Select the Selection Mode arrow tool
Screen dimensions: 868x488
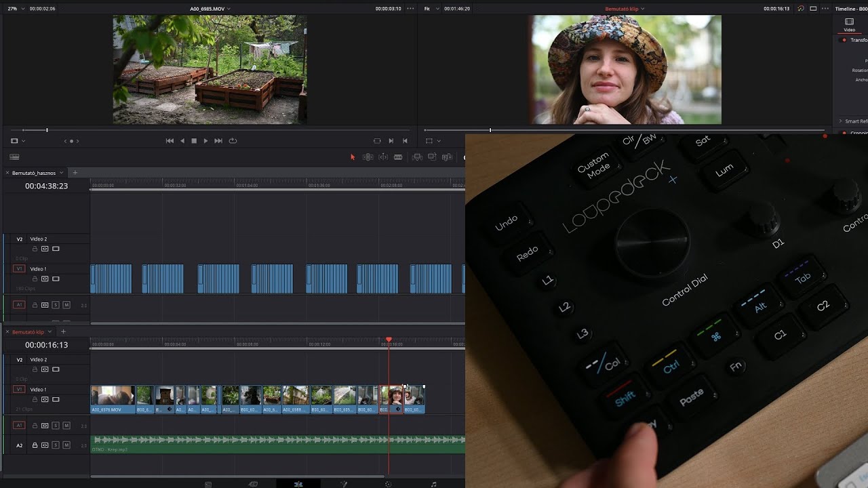(x=353, y=157)
